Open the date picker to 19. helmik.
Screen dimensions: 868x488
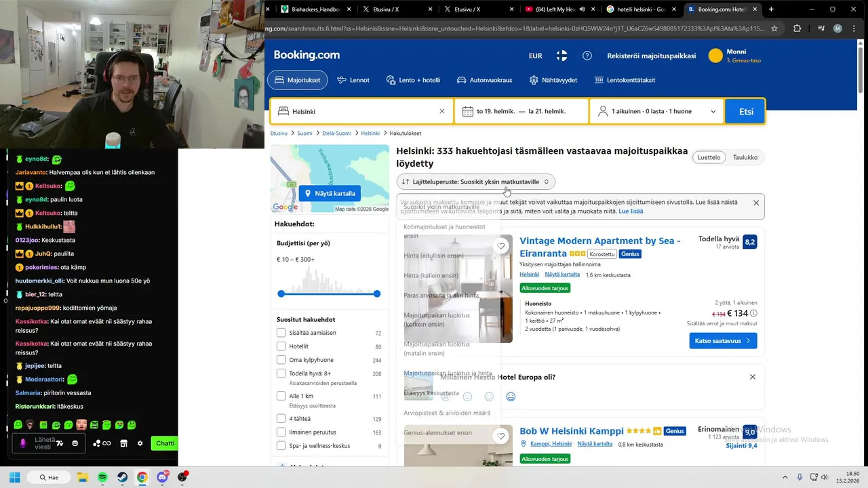pos(521,111)
